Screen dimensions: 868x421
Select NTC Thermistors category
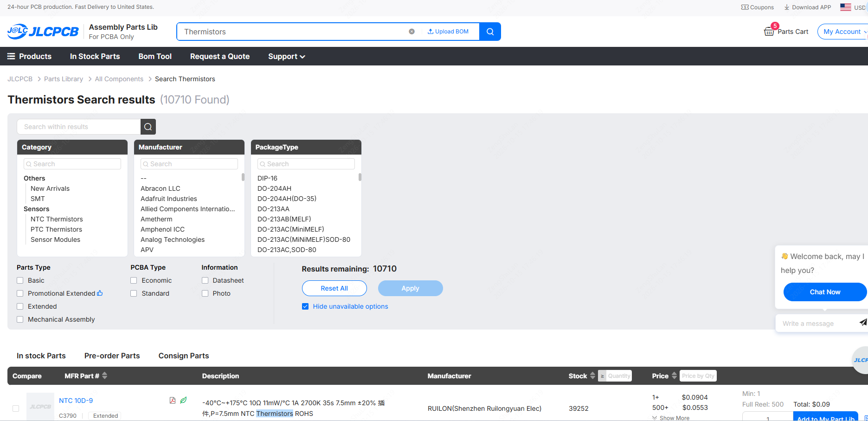tap(57, 219)
